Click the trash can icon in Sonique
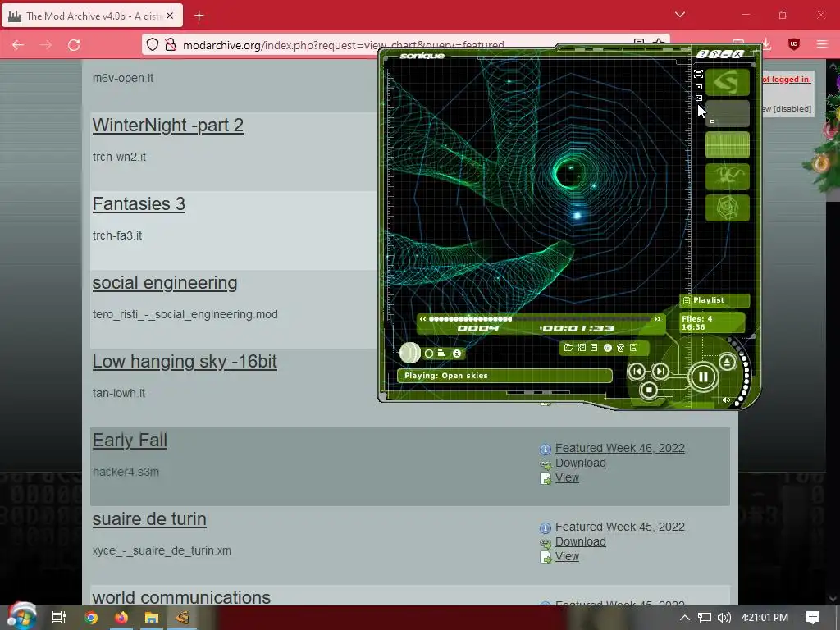 (620, 348)
